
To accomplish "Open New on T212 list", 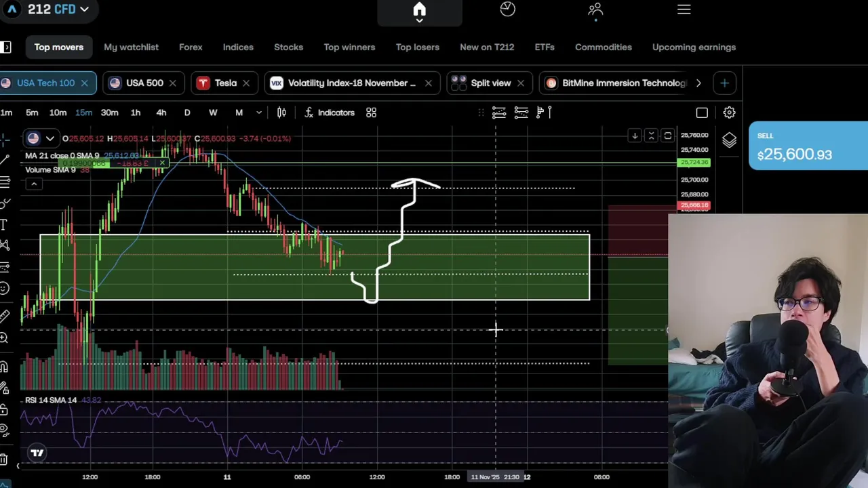I will click(x=487, y=47).
